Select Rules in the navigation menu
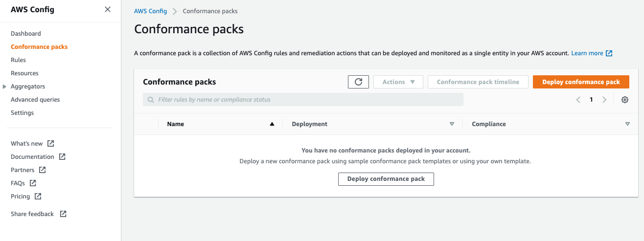Image resolution: width=644 pixels, height=241 pixels. [x=18, y=60]
